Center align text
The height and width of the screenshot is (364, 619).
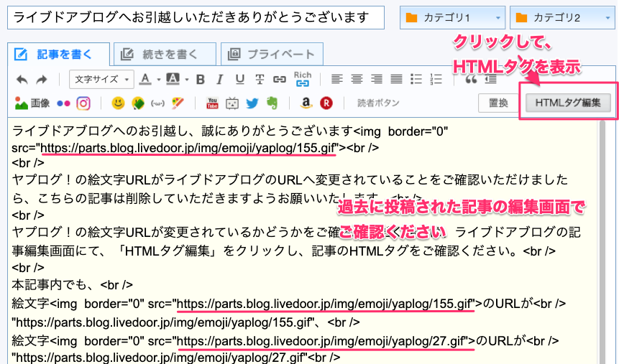pos(357,79)
